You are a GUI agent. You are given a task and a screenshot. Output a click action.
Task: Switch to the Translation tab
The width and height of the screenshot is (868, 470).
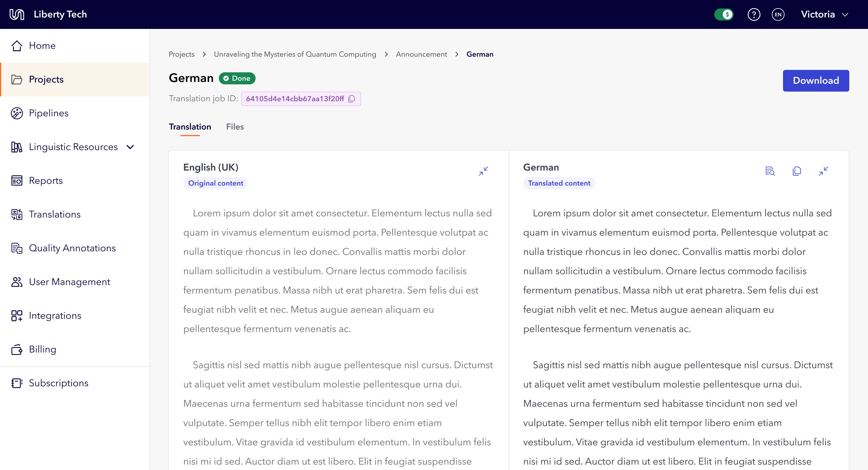pyautogui.click(x=190, y=127)
